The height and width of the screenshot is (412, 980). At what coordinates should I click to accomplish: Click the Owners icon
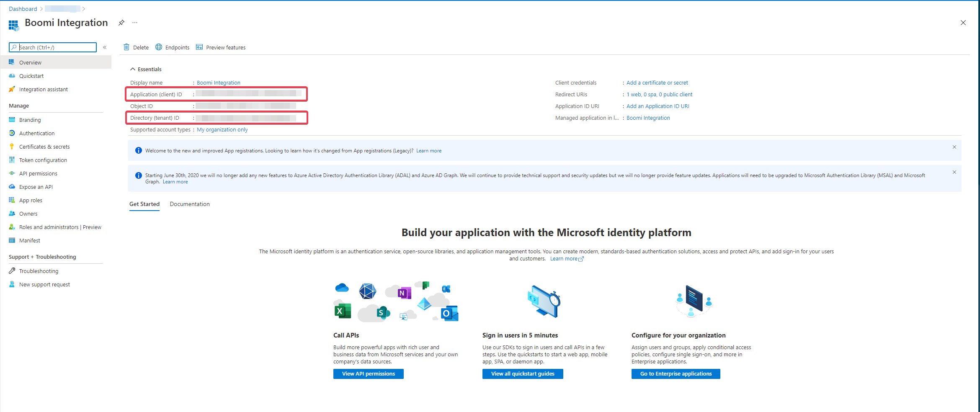(x=12, y=214)
